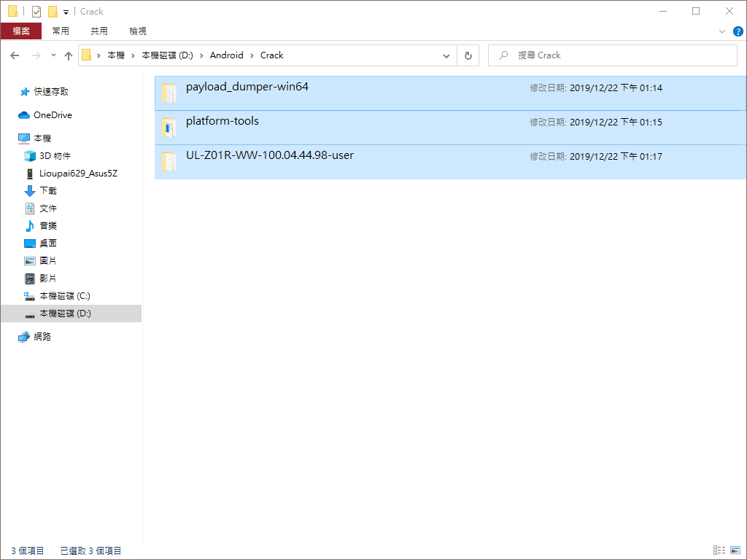747x560 pixels.
Task: Click the date 2019/12/22 下午 01:17
Action: (x=616, y=156)
